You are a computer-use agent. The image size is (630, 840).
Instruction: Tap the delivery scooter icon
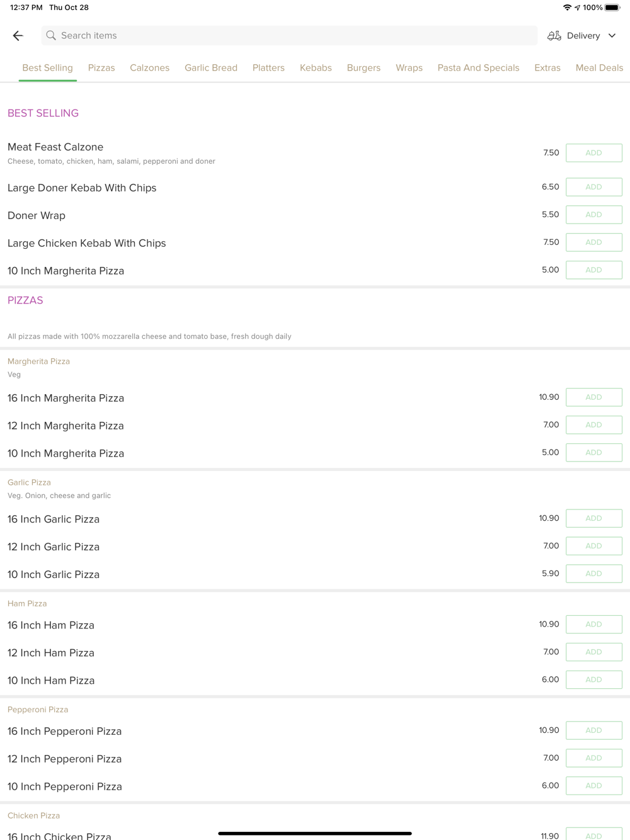pyautogui.click(x=554, y=36)
